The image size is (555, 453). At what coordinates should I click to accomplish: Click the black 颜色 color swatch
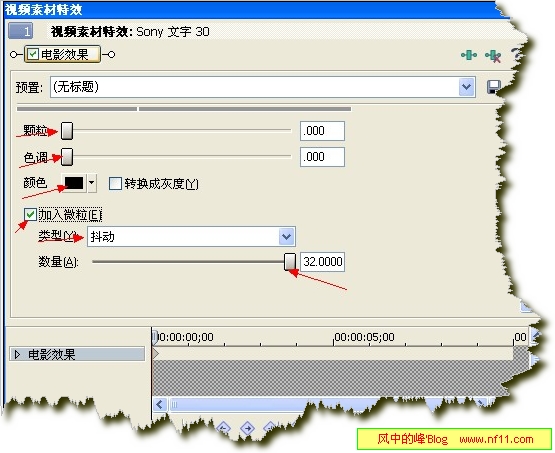tap(74, 183)
